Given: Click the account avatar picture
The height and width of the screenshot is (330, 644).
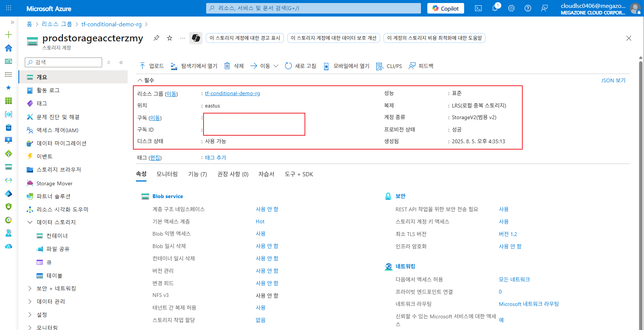Looking at the screenshot, I should pyautogui.click(x=635, y=8).
